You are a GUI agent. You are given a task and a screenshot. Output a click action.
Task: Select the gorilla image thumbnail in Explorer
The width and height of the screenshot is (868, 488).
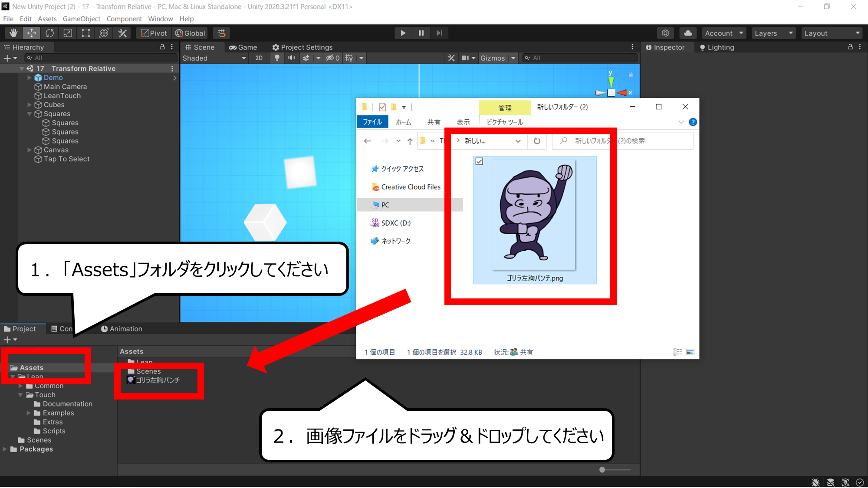(534, 214)
